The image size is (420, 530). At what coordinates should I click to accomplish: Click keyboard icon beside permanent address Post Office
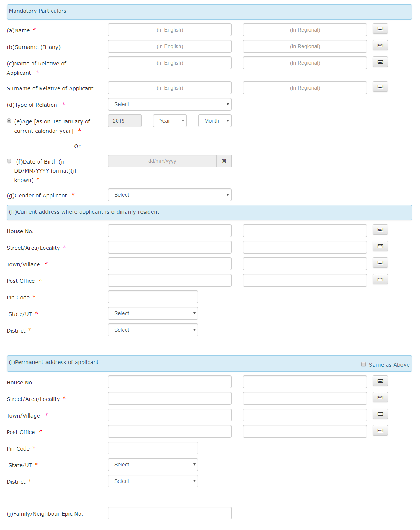380,430
